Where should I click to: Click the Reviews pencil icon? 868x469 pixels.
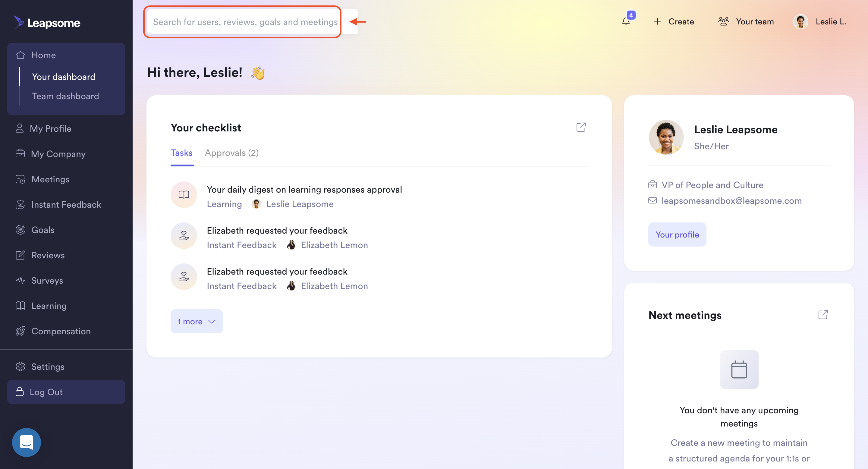tap(20, 255)
